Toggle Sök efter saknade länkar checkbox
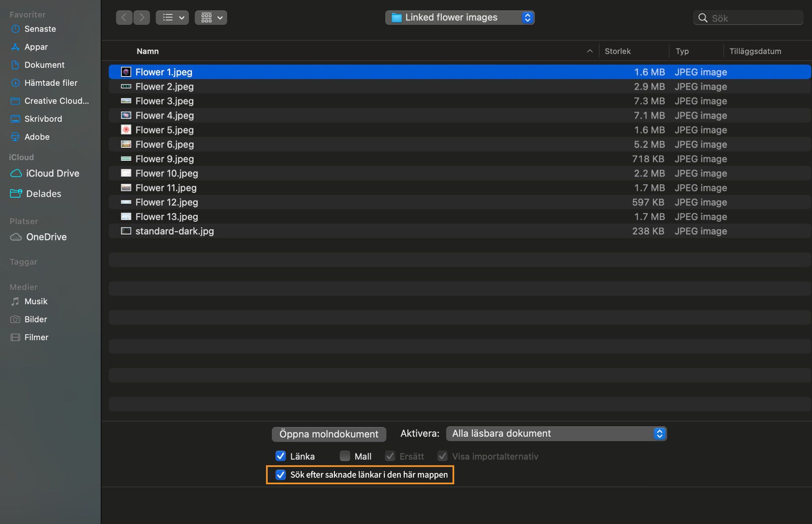 [280, 475]
